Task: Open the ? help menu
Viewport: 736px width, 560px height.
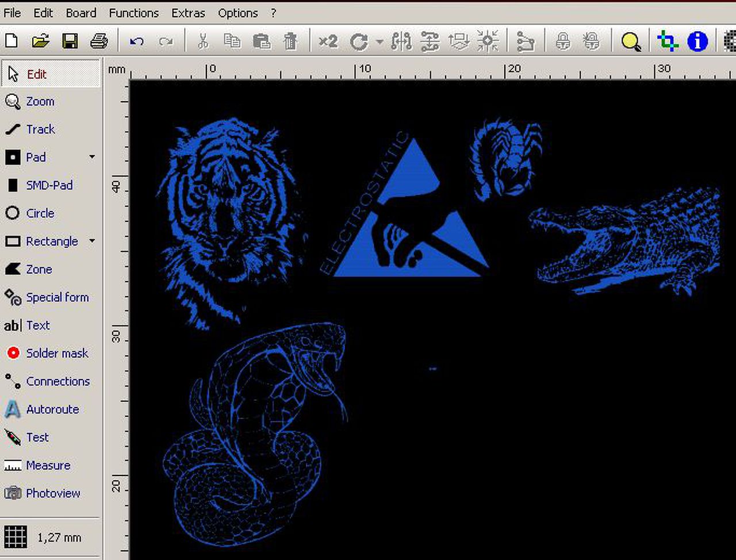Action: [x=274, y=13]
